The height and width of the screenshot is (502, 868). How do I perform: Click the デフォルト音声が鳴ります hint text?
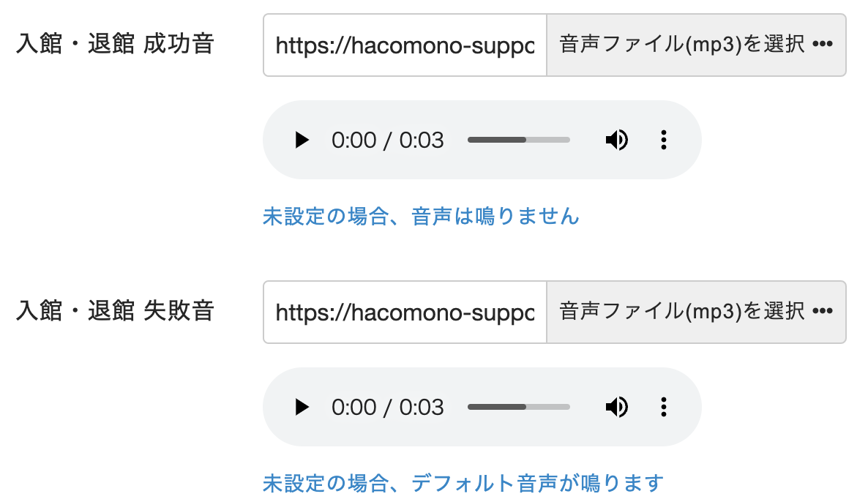click(463, 483)
